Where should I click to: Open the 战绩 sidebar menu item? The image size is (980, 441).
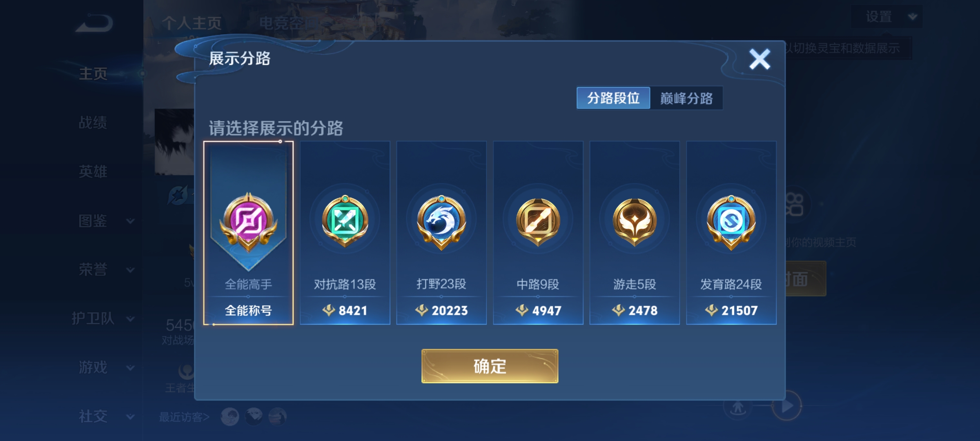click(93, 122)
